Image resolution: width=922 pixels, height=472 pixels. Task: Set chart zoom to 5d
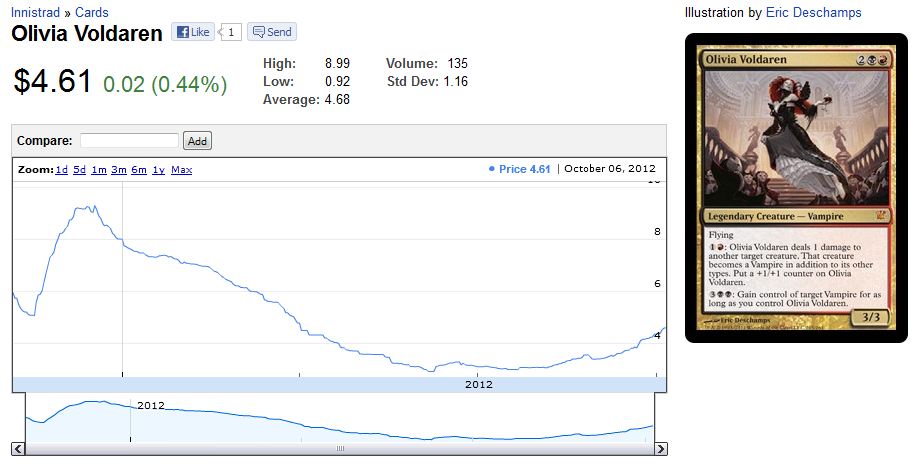coord(79,170)
